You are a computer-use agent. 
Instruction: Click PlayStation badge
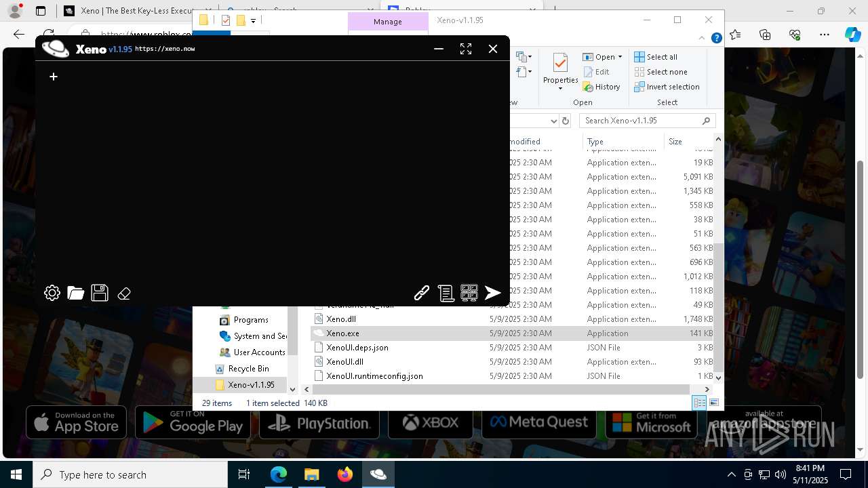click(x=319, y=423)
